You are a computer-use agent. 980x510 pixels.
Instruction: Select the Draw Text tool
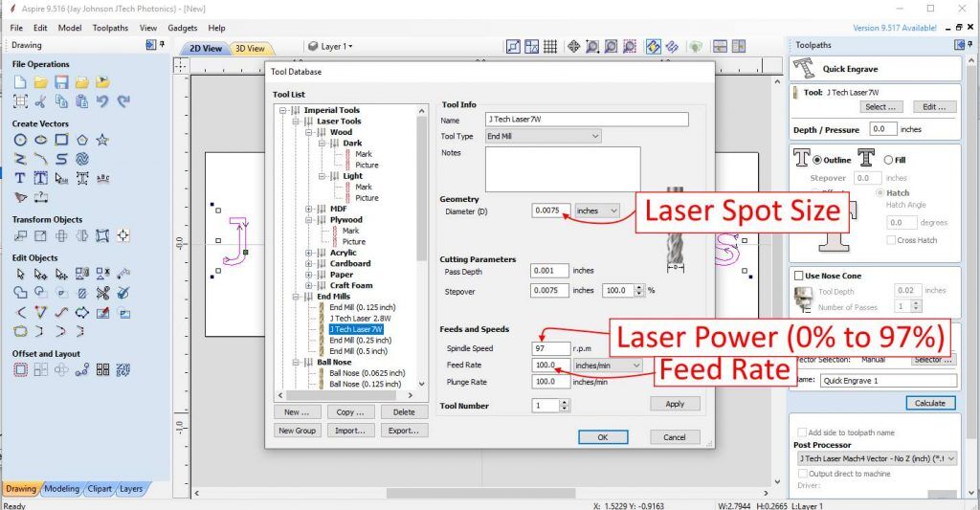20,178
